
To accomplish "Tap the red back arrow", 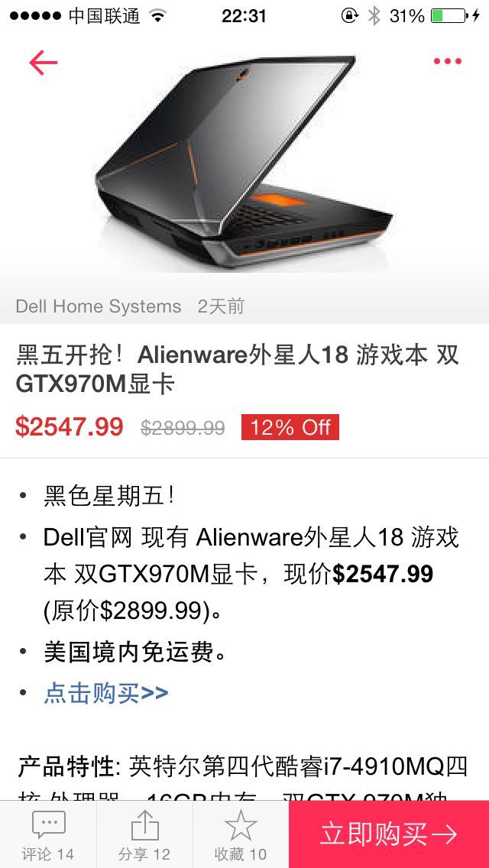I will (x=44, y=62).
